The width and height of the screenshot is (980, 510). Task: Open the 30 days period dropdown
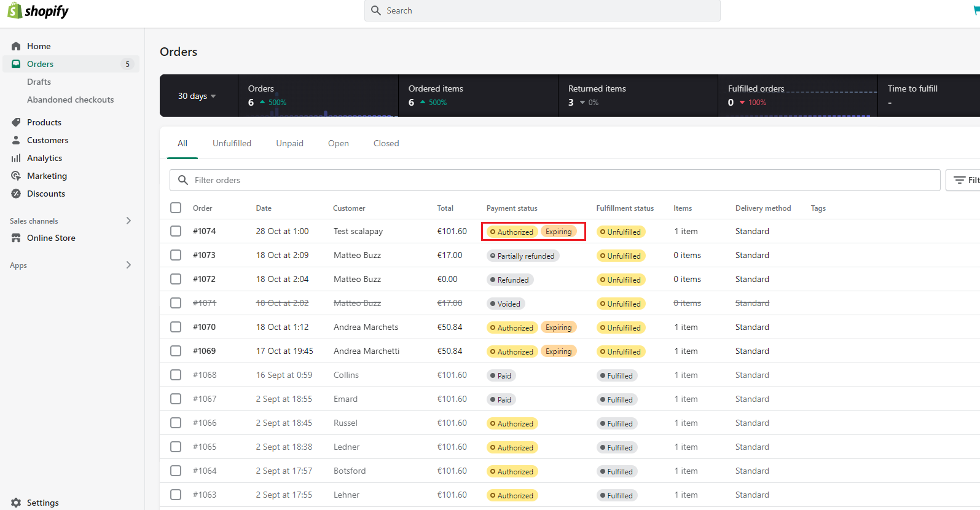tap(197, 96)
